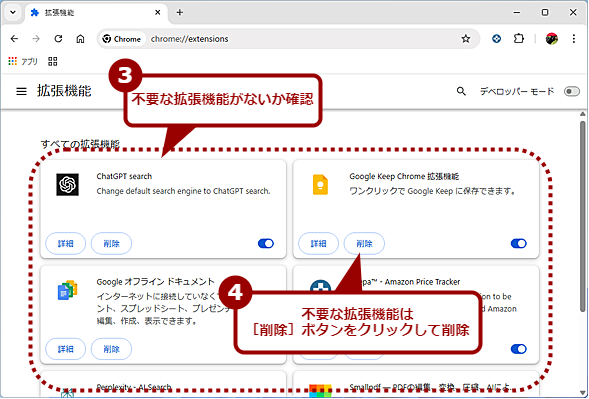589x399 pixels.
Task: Open a new tab with plus button
Action: 180,12
